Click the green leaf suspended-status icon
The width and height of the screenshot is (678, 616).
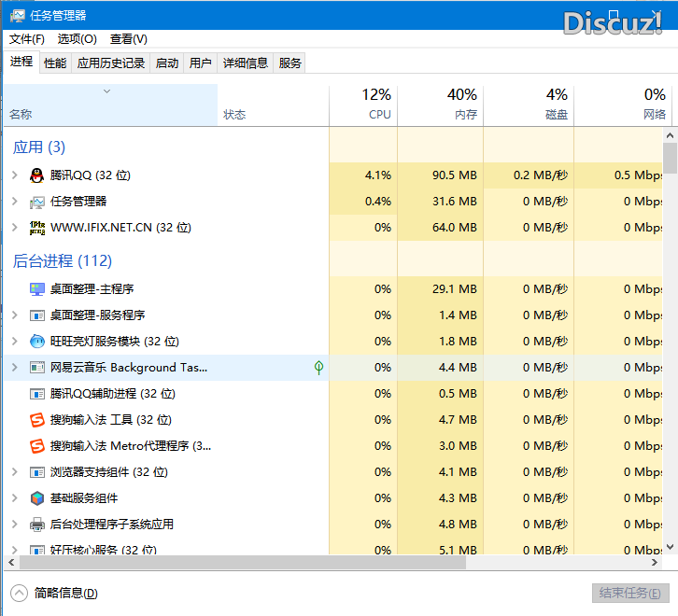coord(318,368)
